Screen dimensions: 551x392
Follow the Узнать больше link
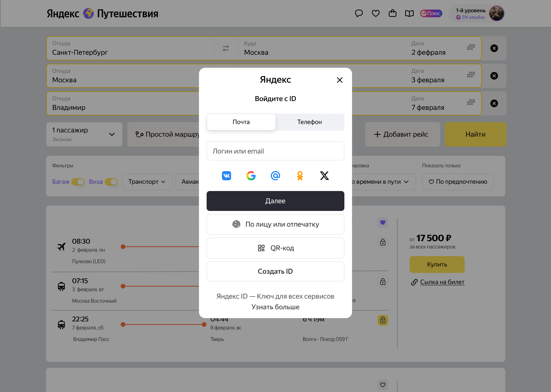point(275,307)
